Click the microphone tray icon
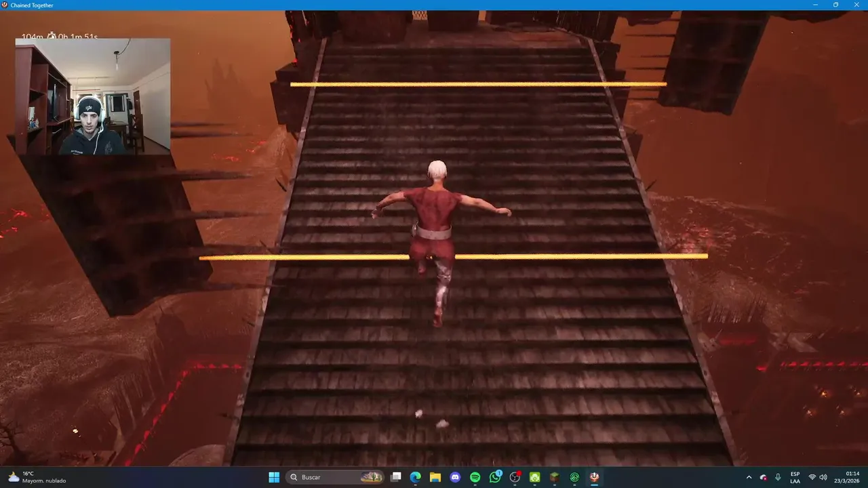This screenshot has width=868, height=488. tap(778, 477)
